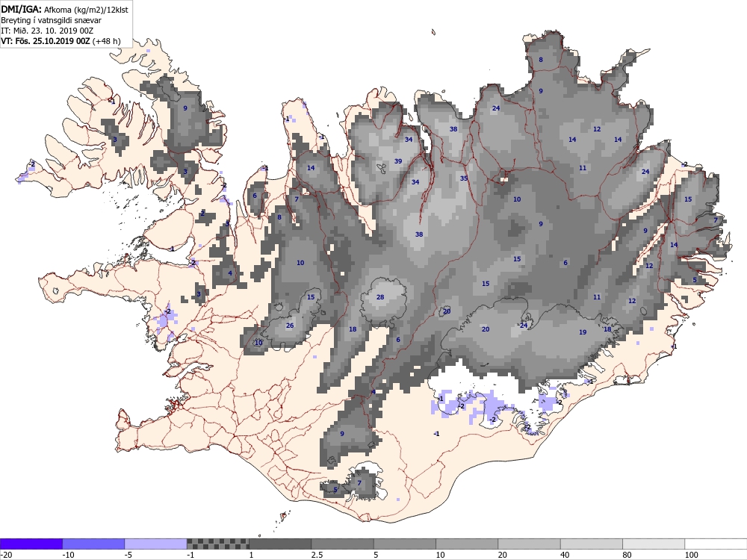Click the legend tick label '-10'
Image resolution: width=747 pixels, height=560 pixels.
(69, 555)
